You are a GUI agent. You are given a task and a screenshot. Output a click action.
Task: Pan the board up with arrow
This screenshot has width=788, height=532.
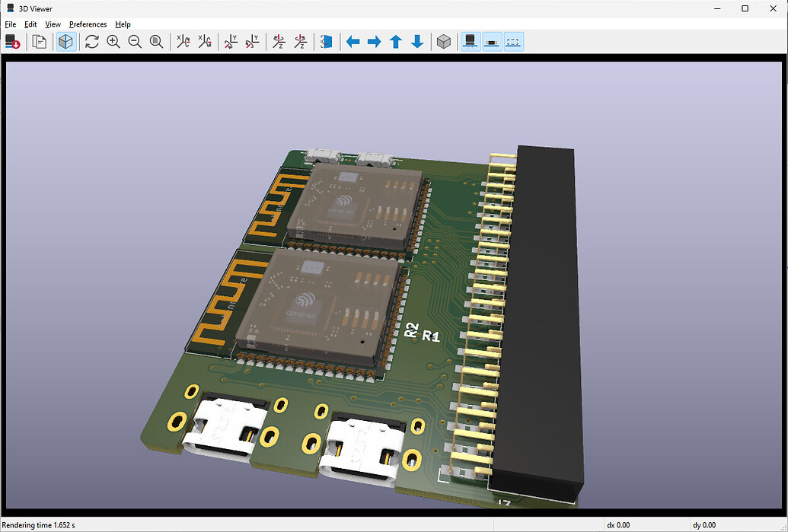[x=395, y=42]
